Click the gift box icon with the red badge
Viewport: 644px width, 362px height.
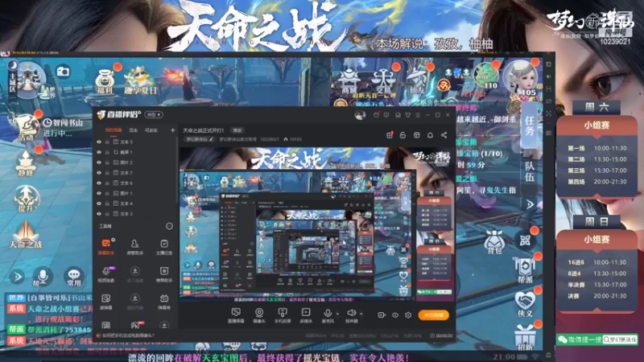(390, 135)
